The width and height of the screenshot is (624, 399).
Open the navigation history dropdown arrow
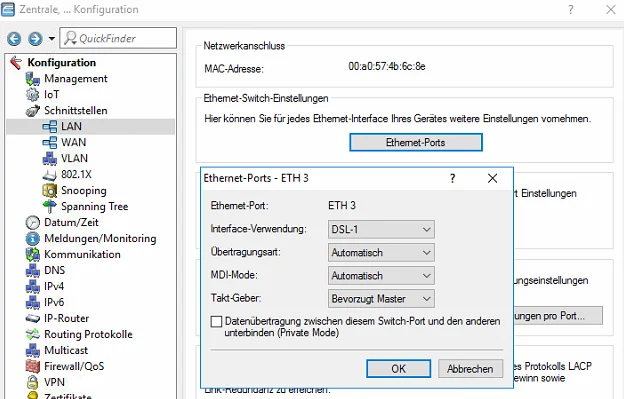point(52,39)
